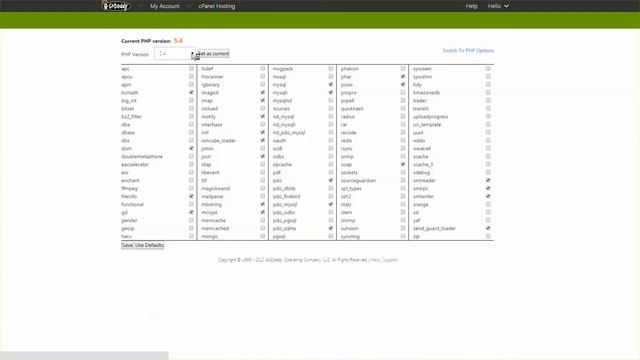This screenshot has height=360, width=640.
Task: Enable the quickhash checkbox
Action: [403, 109]
